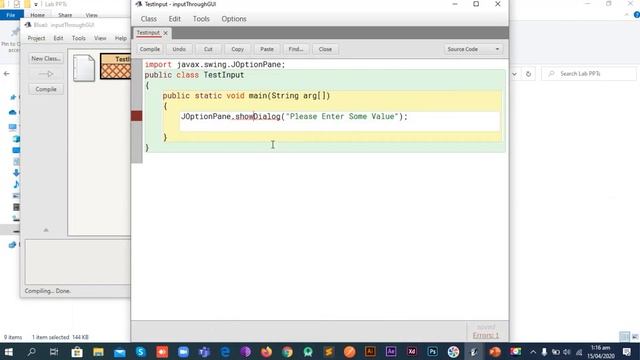Close the TestInput tab with its X
The image size is (640, 360).
[166, 33]
